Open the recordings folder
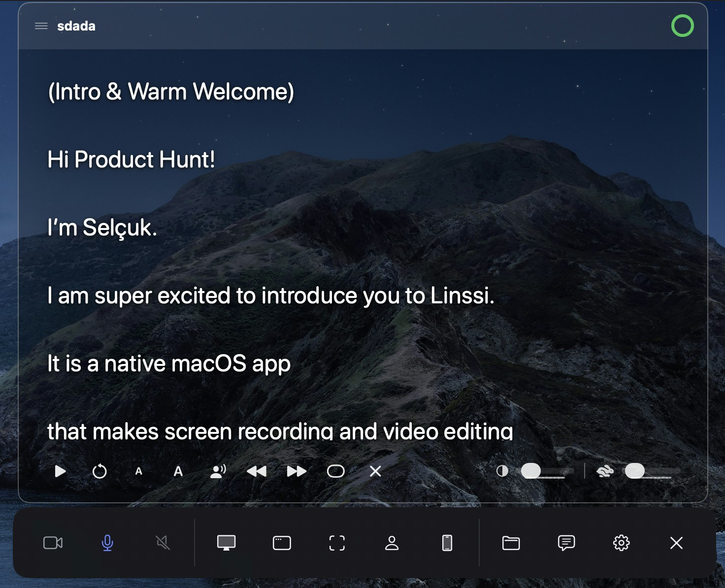 pos(511,543)
